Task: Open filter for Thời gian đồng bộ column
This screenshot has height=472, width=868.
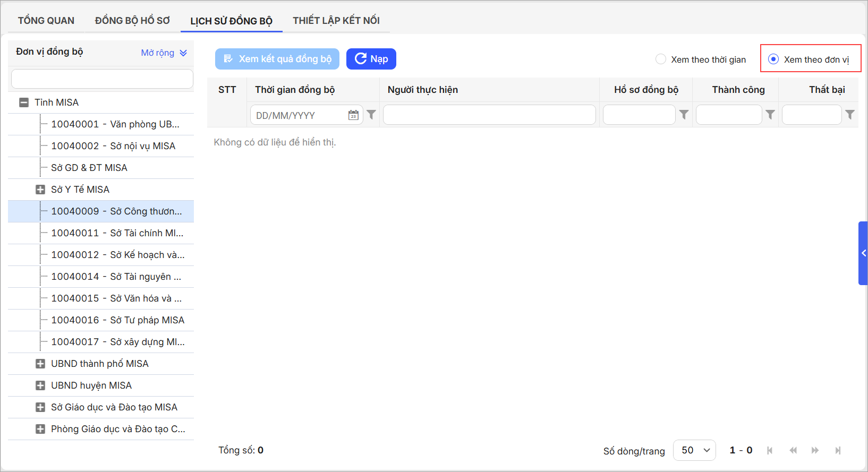Action: pos(371,115)
